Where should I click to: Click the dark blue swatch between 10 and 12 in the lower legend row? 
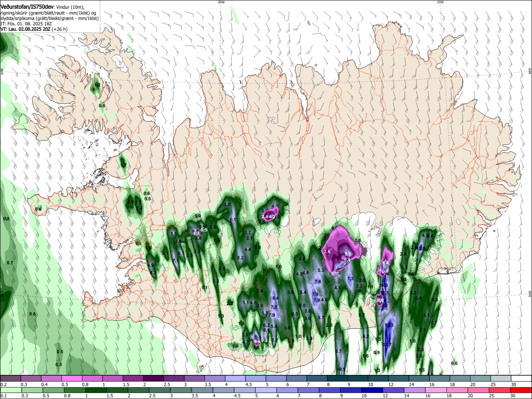pos(372,390)
